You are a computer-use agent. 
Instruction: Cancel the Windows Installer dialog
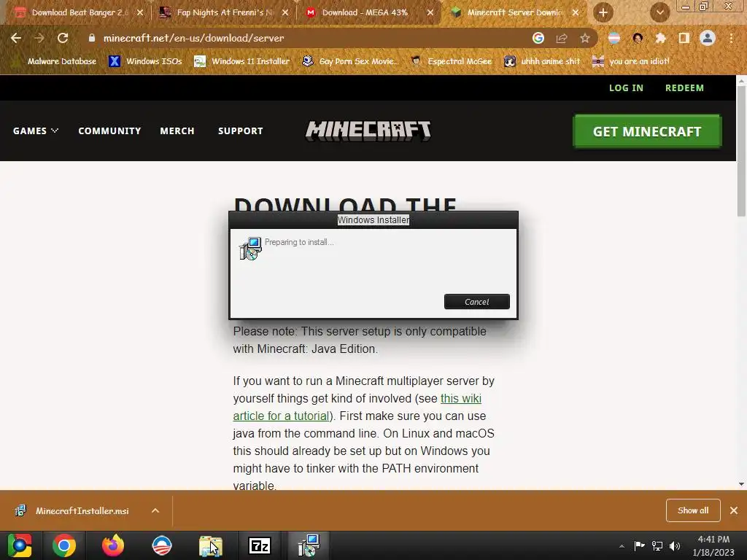477,301
